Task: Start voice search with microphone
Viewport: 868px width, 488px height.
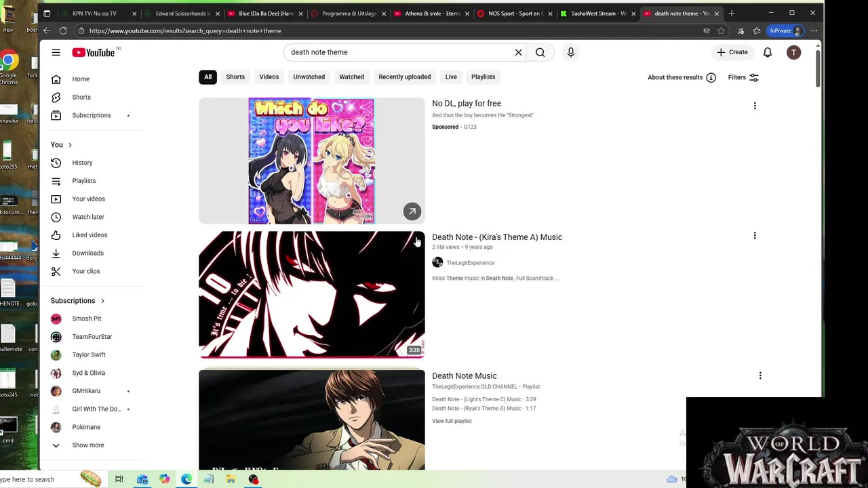Action: point(571,52)
